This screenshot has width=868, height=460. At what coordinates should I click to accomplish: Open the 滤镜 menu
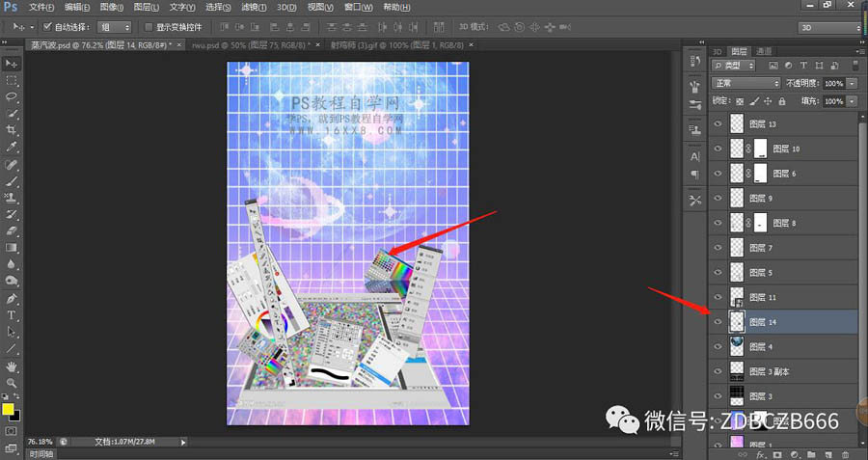coord(254,8)
